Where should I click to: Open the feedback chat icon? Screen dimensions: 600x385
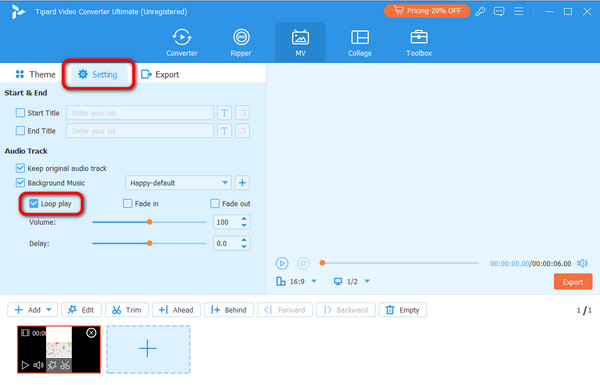[x=499, y=11]
